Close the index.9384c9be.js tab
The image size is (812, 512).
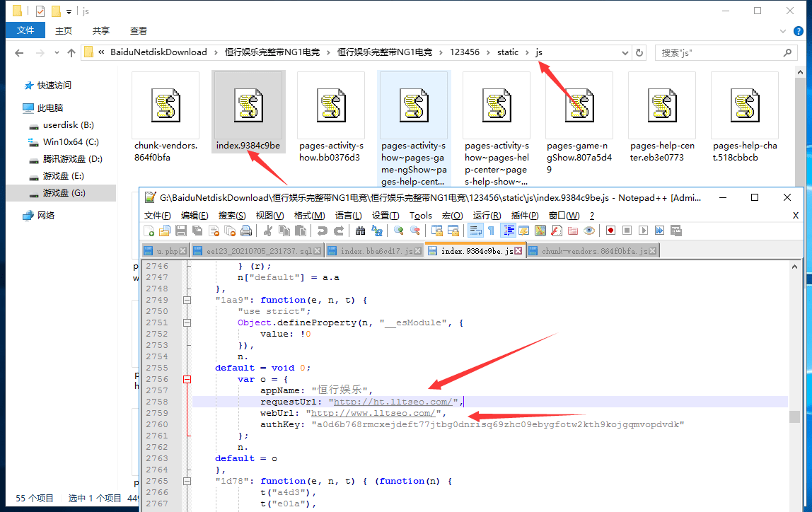pos(518,251)
